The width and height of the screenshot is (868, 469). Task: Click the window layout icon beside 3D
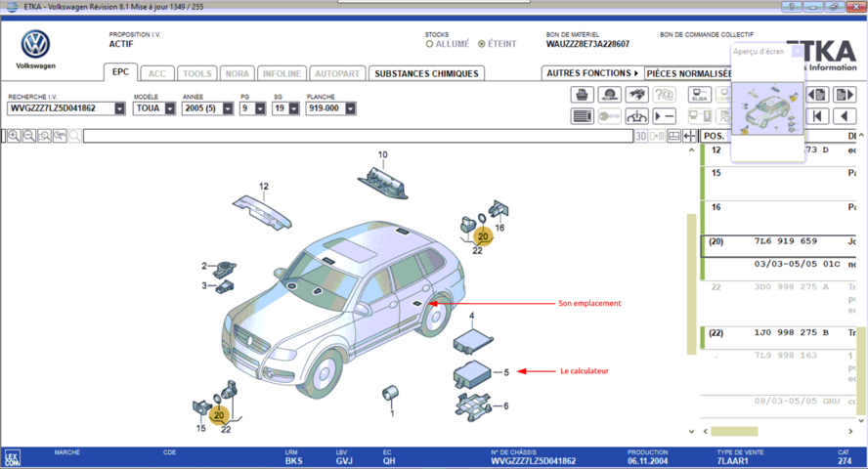click(x=674, y=136)
